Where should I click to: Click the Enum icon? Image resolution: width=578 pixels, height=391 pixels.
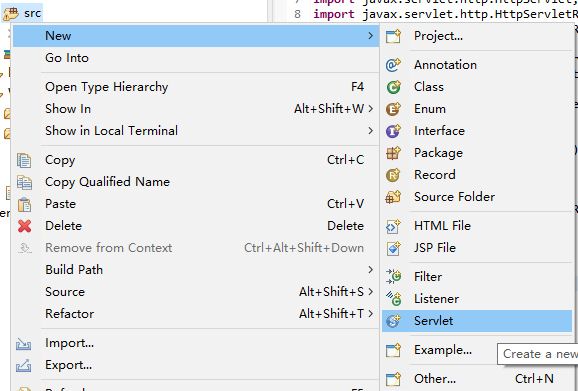point(393,109)
